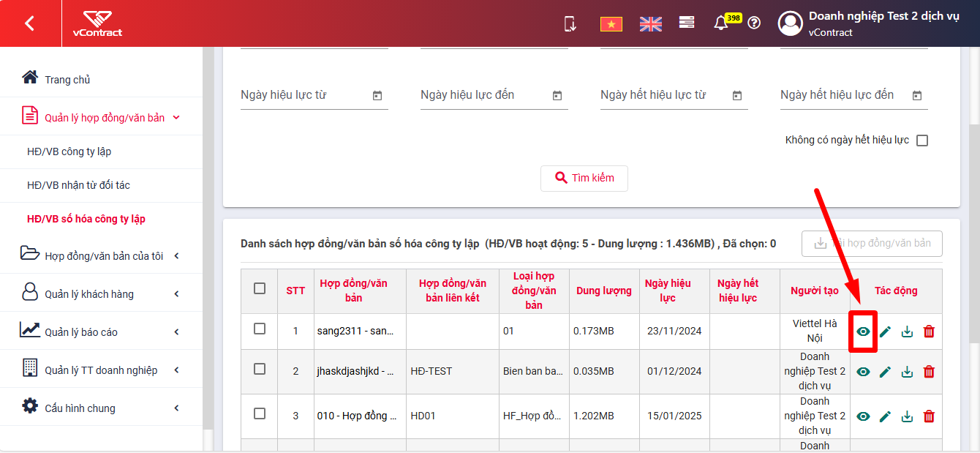Click the Tìm kiếm search button

(x=584, y=178)
